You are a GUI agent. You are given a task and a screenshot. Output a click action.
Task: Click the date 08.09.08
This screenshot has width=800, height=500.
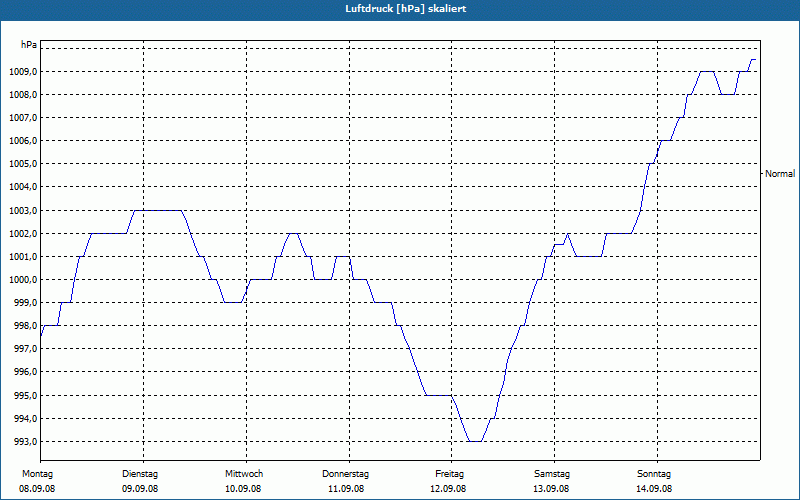tap(37, 489)
